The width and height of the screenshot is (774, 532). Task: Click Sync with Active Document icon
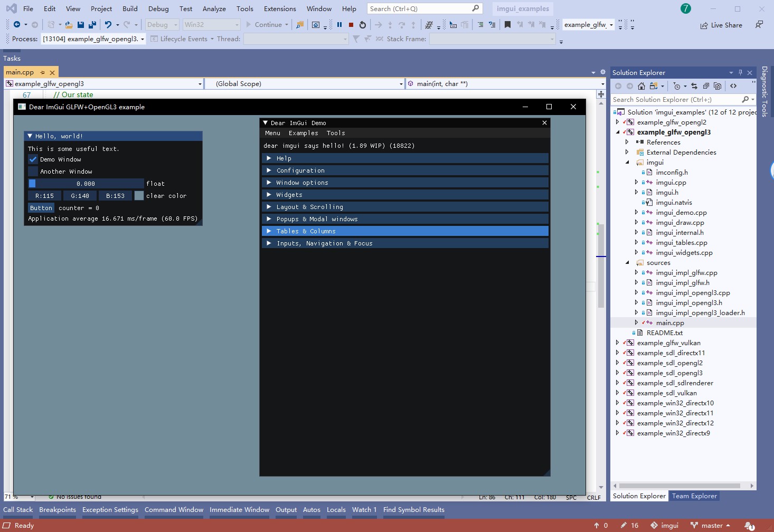(694, 86)
